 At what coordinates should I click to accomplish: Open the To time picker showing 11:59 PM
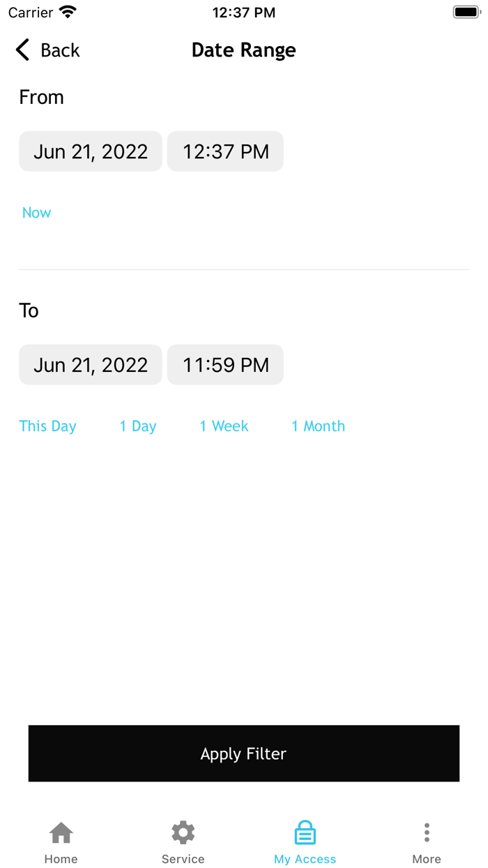224,364
